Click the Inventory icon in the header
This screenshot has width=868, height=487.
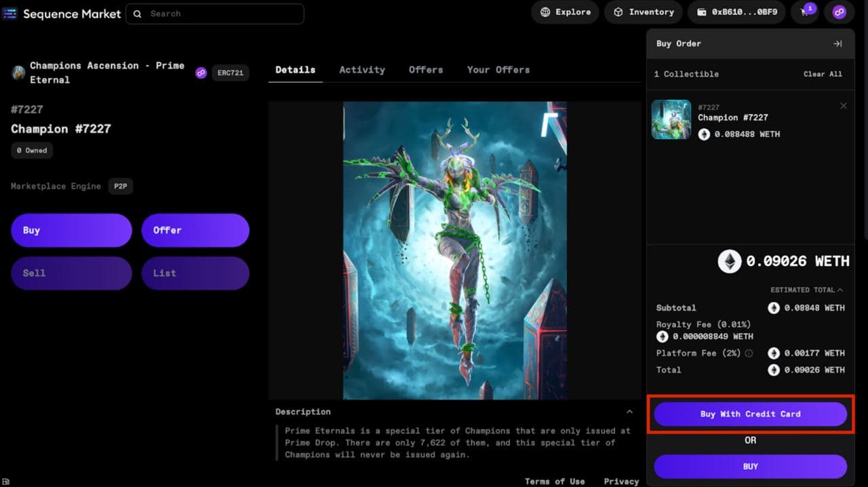[x=618, y=12]
